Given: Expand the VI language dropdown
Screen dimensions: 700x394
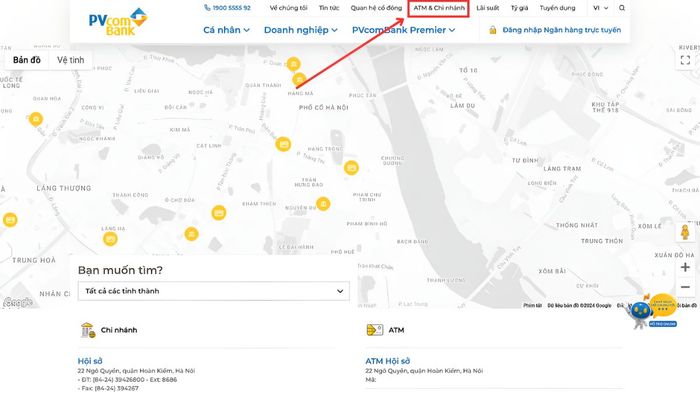Looking at the screenshot, I should coord(600,8).
